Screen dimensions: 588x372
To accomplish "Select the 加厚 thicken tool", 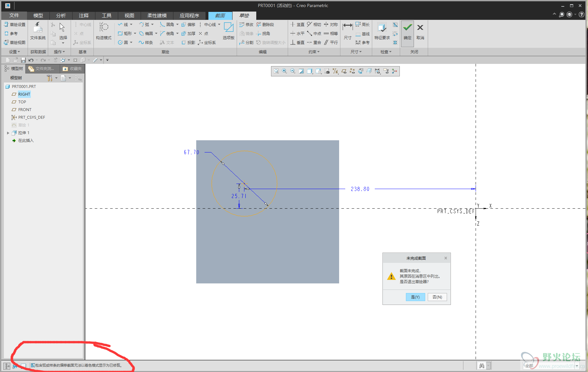I will point(189,33).
